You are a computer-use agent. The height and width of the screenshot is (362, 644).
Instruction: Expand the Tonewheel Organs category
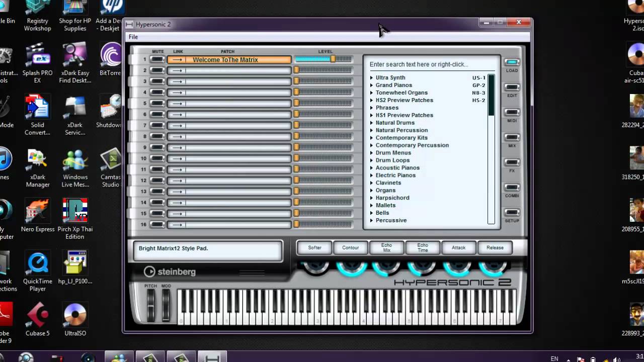pyautogui.click(x=372, y=93)
